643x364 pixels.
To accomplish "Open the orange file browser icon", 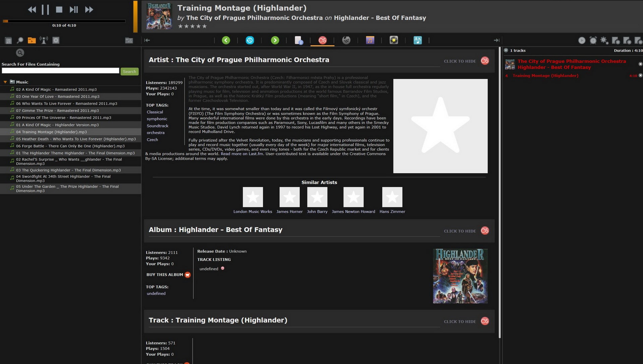I will 32,41.
